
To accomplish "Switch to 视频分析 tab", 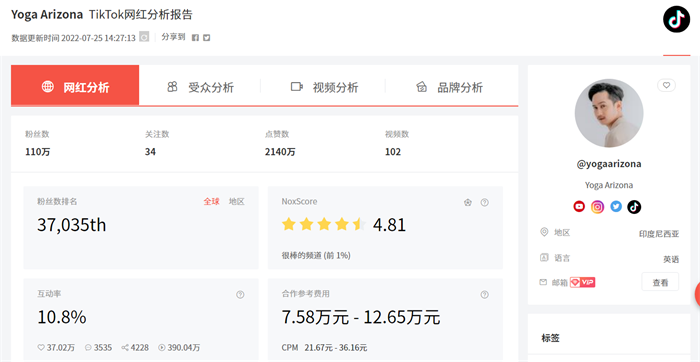I will point(325,87).
